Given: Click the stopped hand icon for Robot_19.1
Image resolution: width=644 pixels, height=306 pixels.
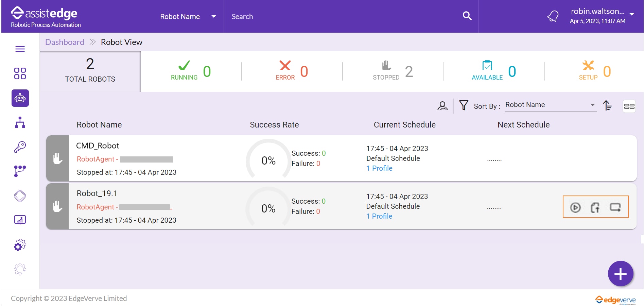Looking at the screenshot, I should (58, 206).
